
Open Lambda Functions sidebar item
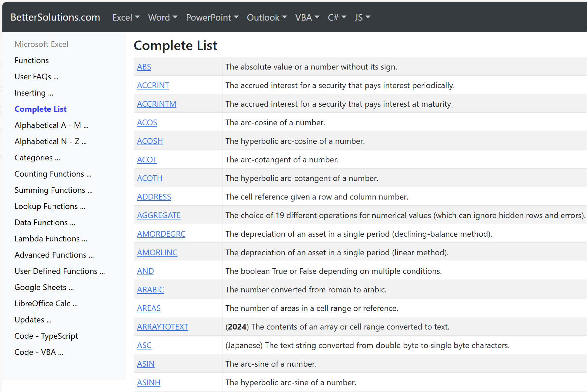51,239
